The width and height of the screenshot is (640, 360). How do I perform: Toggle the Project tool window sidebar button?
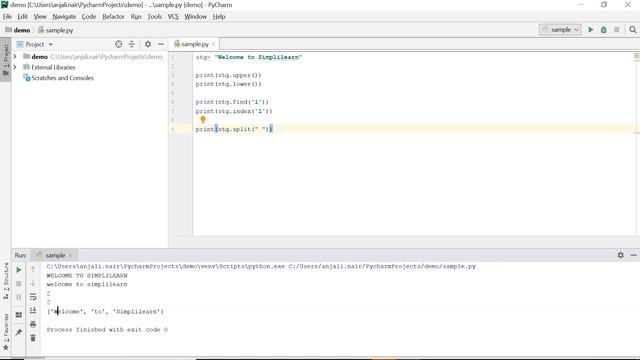point(6,60)
